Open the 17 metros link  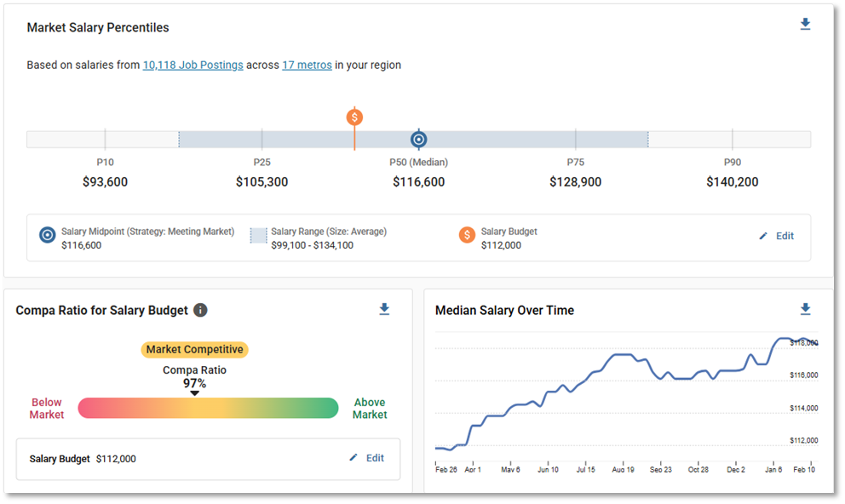[x=307, y=65]
